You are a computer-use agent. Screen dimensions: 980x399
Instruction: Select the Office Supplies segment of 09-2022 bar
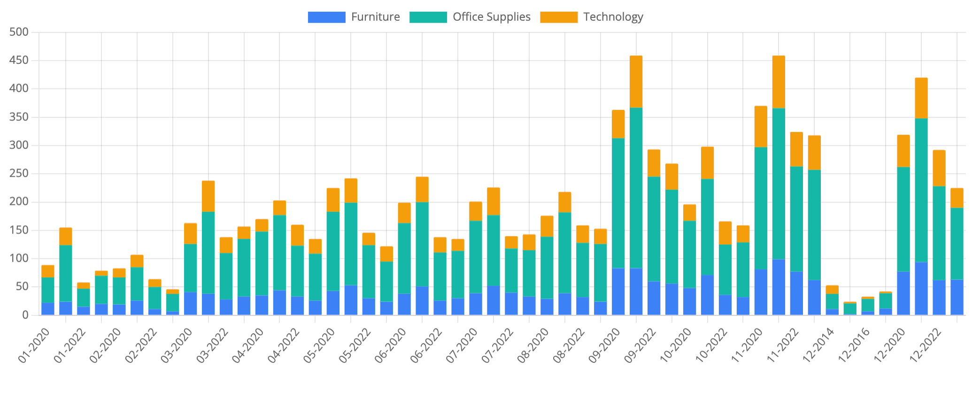pyautogui.click(x=654, y=229)
